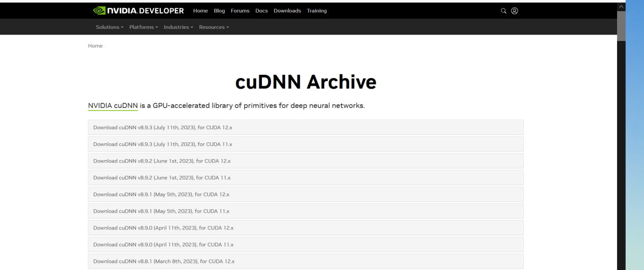This screenshot has width=644, height=270.
Task: Expand cuDNN v8.9.1 for CUDA 12.x
Action: [x=306, y=194]
